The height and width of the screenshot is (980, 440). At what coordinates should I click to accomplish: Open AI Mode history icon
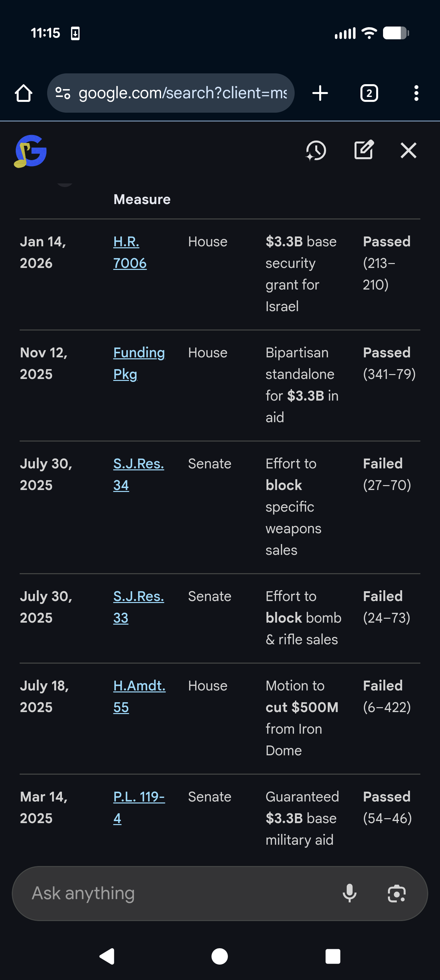point(316,150)
